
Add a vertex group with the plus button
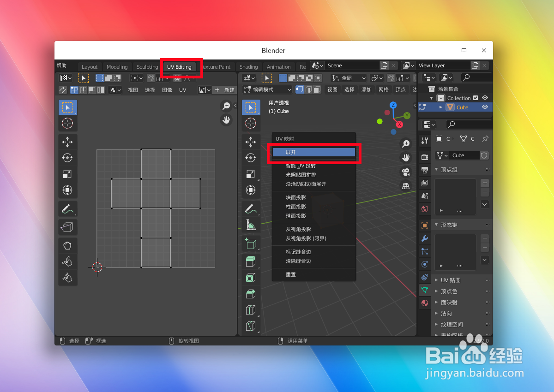point(485,183)
